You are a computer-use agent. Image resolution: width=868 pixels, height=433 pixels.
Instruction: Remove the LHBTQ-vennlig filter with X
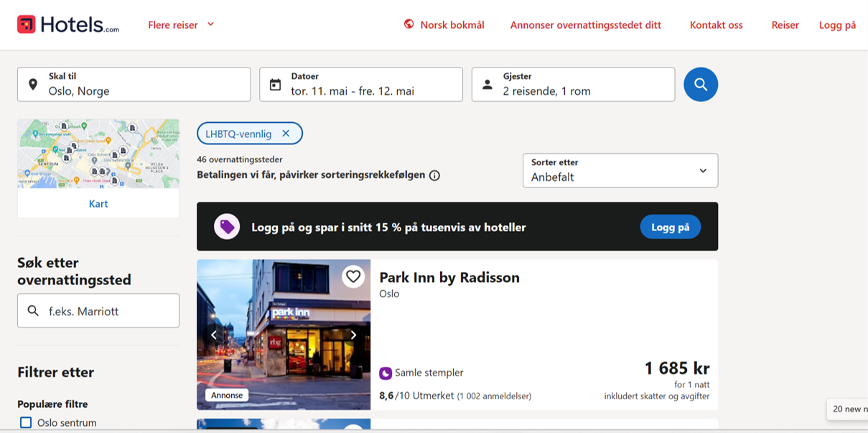[286, 134]
